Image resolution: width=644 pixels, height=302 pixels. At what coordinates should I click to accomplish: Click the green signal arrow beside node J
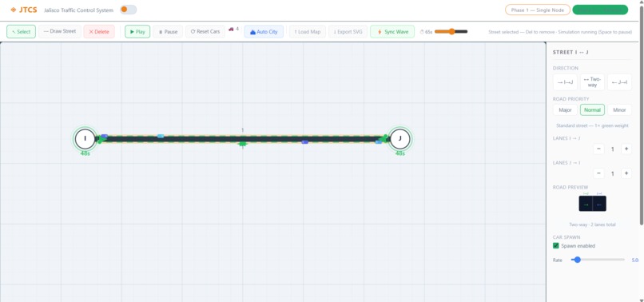pyautogui.click(x=384, y=139)
